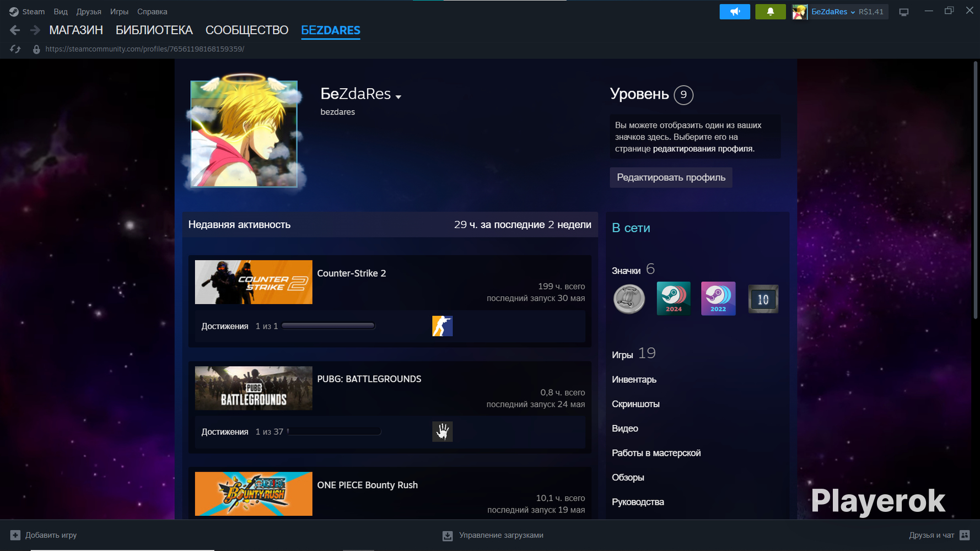Click the downloads management icon

448,536
